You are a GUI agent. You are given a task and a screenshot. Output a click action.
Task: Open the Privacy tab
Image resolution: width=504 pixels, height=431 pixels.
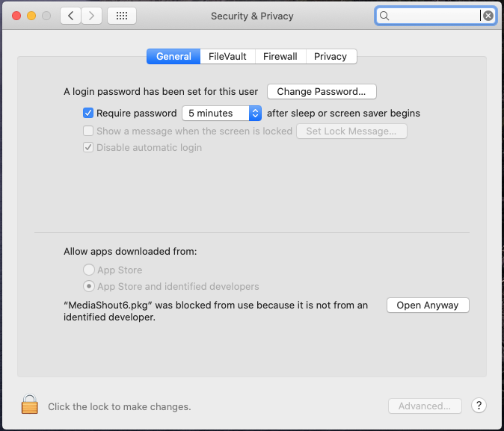331,57
